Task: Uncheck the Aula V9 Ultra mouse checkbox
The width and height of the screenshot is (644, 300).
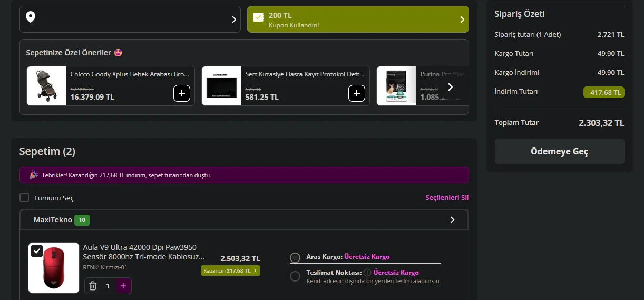Action: point(36,250)
